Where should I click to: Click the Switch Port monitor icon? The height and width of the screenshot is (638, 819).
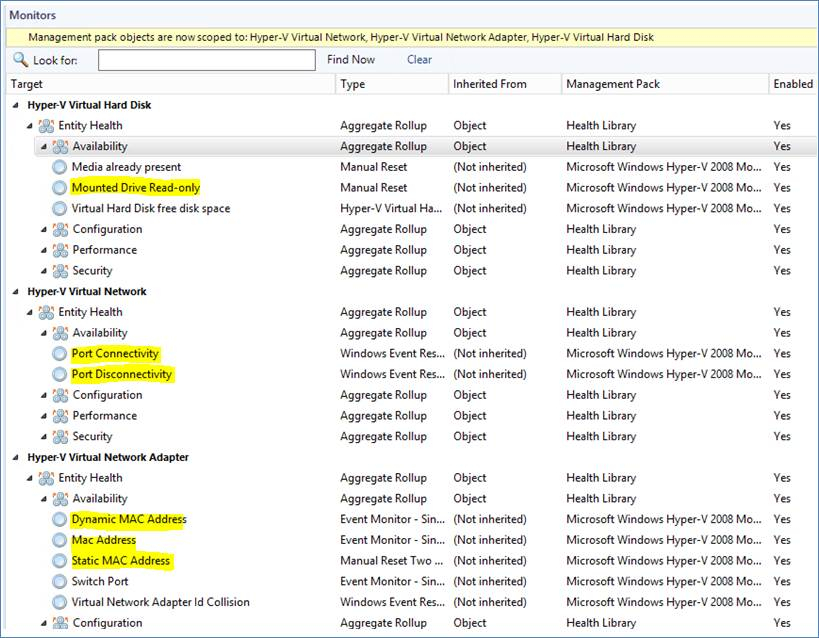(60, 582)
